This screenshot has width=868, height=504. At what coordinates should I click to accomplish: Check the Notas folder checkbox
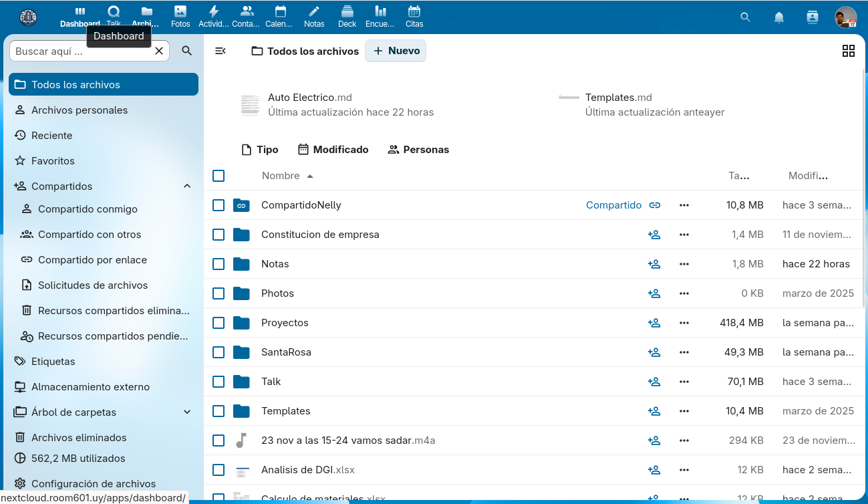coord(219,264)
